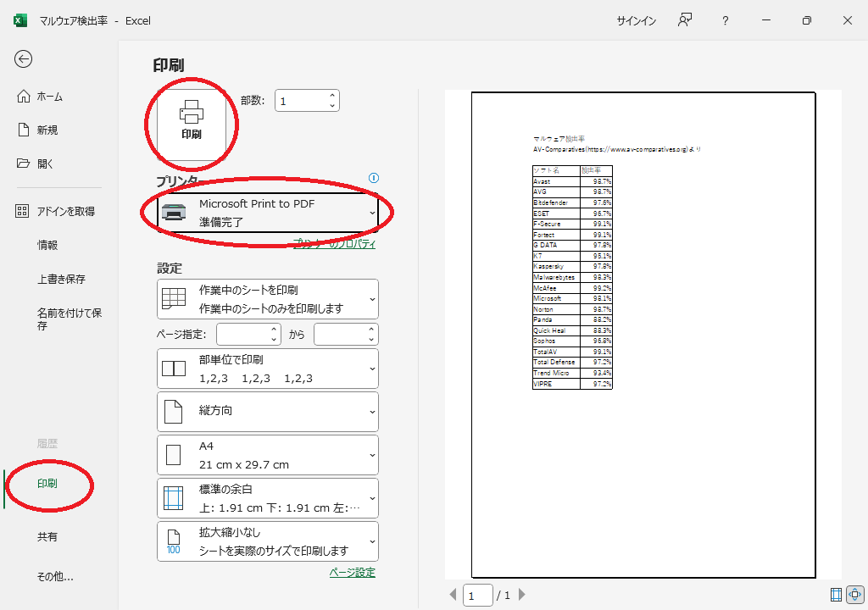Choose Save As in the sidebar
The image size is (868, 610).
58,319
